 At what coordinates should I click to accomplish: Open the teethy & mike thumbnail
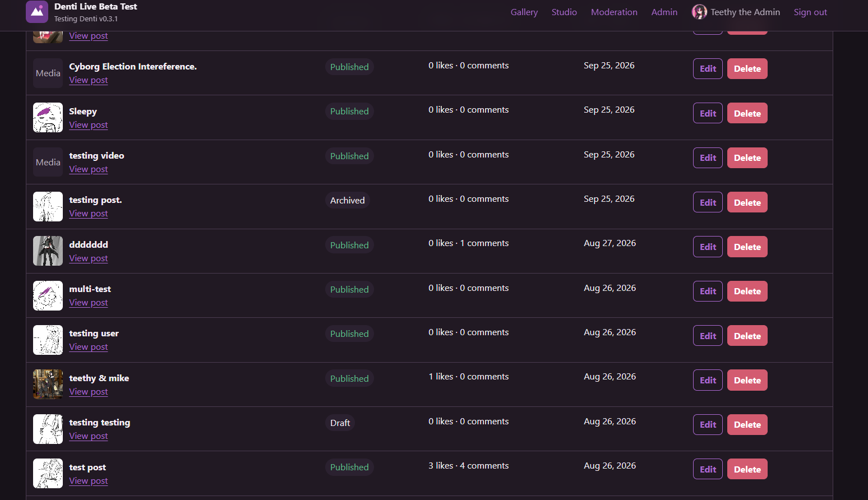(48, 384)
